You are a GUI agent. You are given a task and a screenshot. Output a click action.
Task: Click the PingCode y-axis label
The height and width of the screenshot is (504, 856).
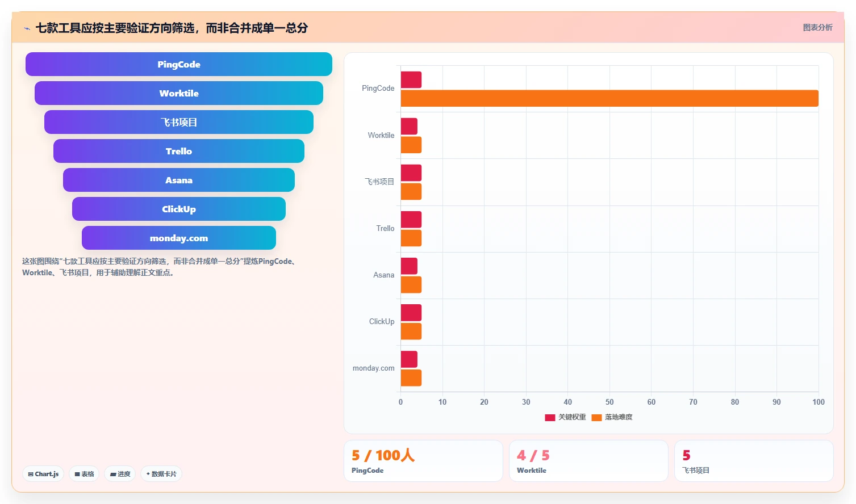378,89
